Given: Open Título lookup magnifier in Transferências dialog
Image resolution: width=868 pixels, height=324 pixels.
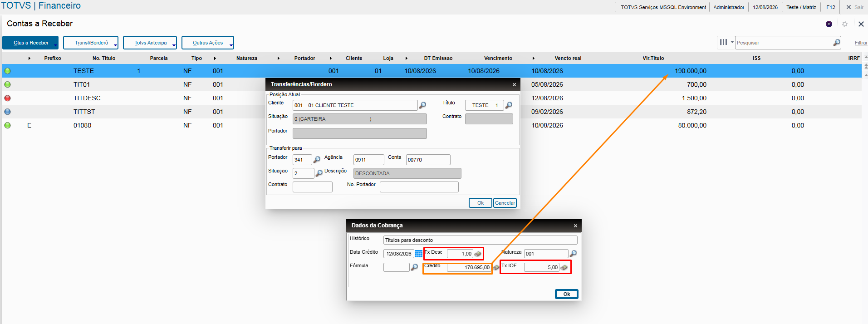Looking at the screenshot, I should pos(509,105).
